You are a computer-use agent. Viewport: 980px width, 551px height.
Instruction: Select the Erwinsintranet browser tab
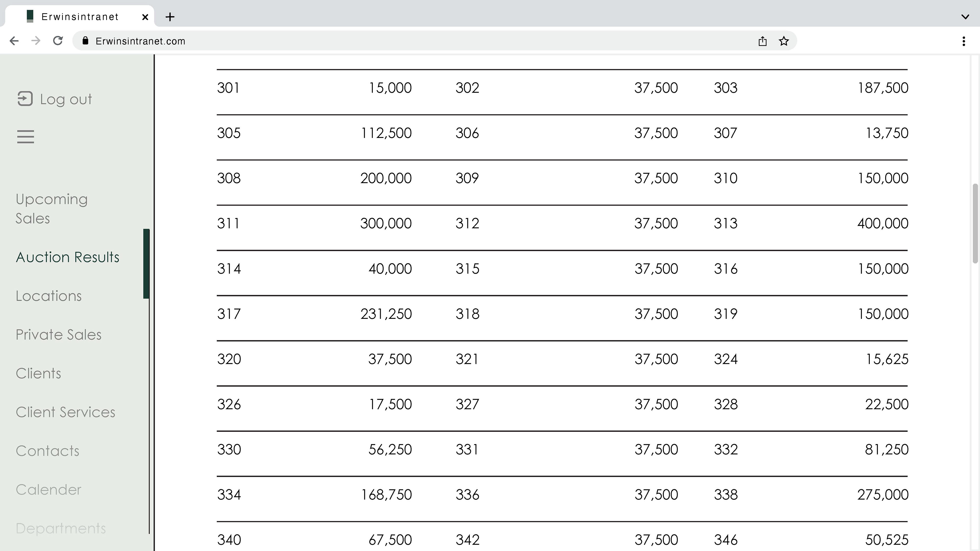point(80,17)
